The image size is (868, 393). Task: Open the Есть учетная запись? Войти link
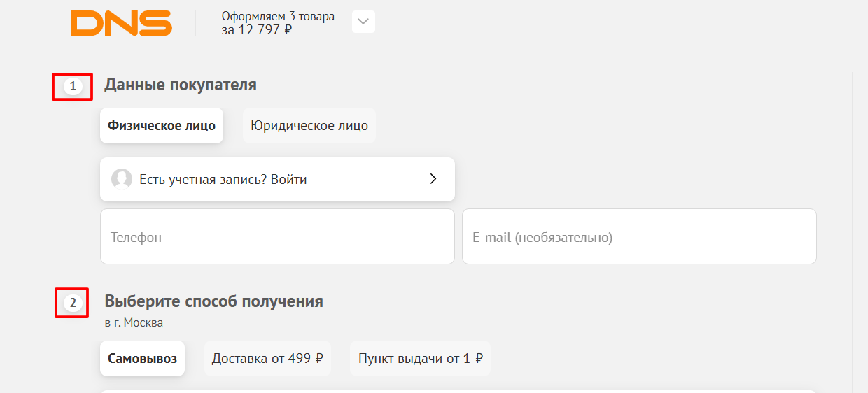click(x=223, y=180)
